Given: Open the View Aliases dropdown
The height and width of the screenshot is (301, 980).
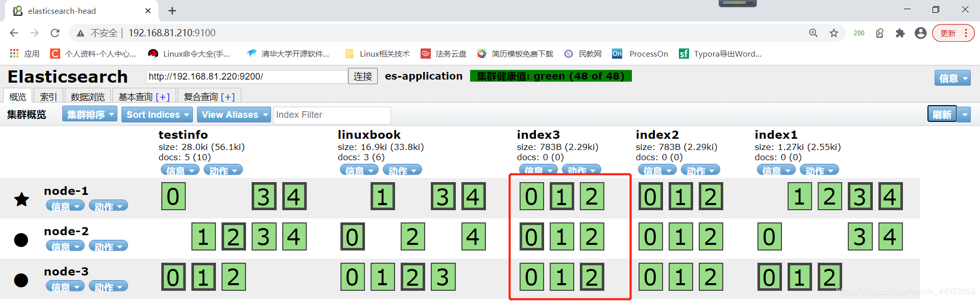Looking at the screenshot, I should point(235,114).
